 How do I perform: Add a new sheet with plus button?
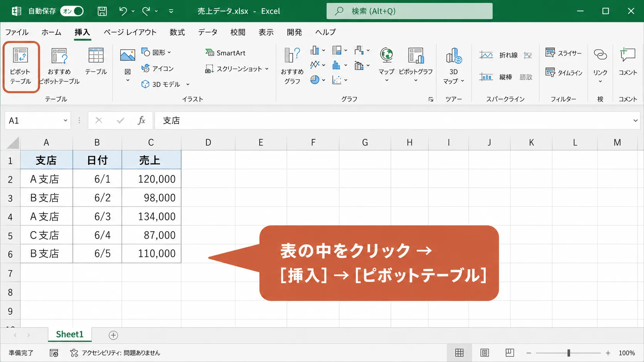pos(113,335)
